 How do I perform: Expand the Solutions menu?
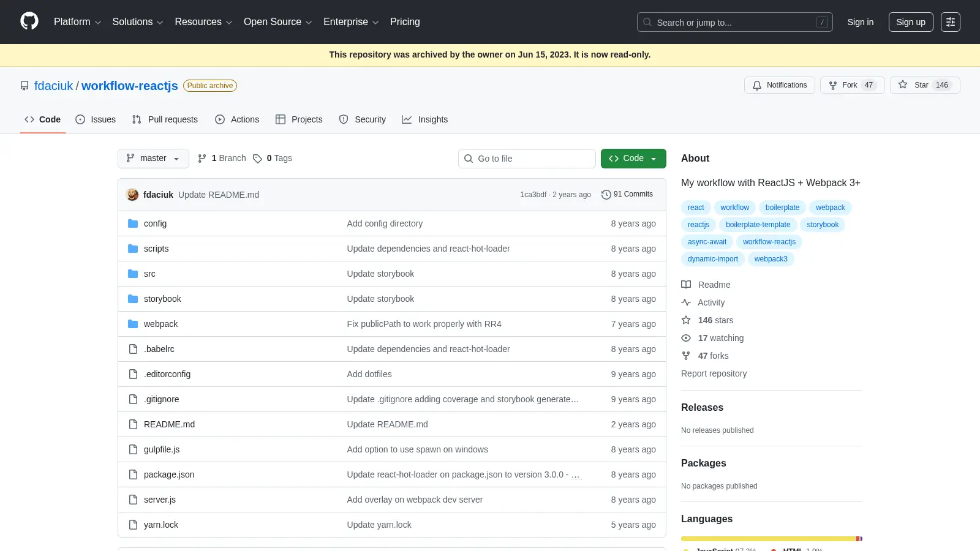pos(138,22)
